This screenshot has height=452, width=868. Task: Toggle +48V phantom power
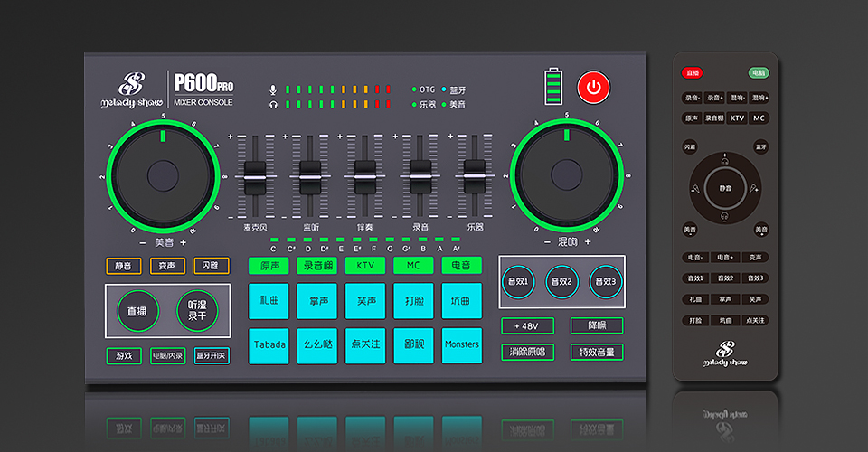click(527, 325)
